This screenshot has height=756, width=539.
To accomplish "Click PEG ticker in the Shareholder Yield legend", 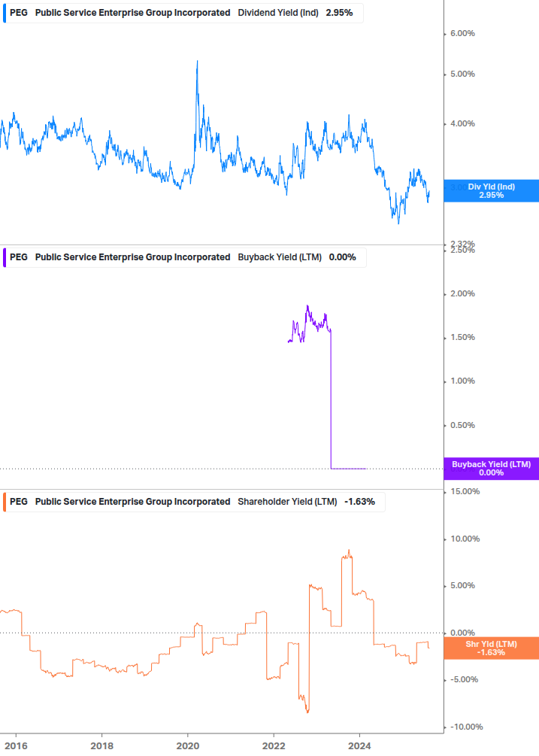I will [19, 502].
